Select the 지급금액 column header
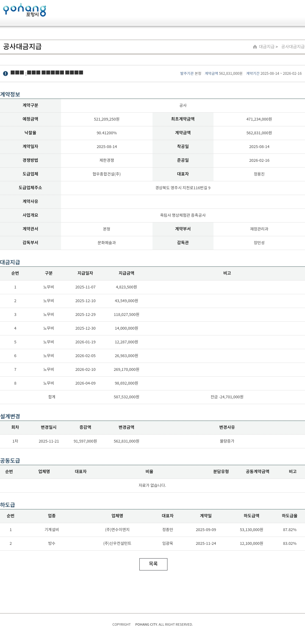 click(x=126, y=273)
